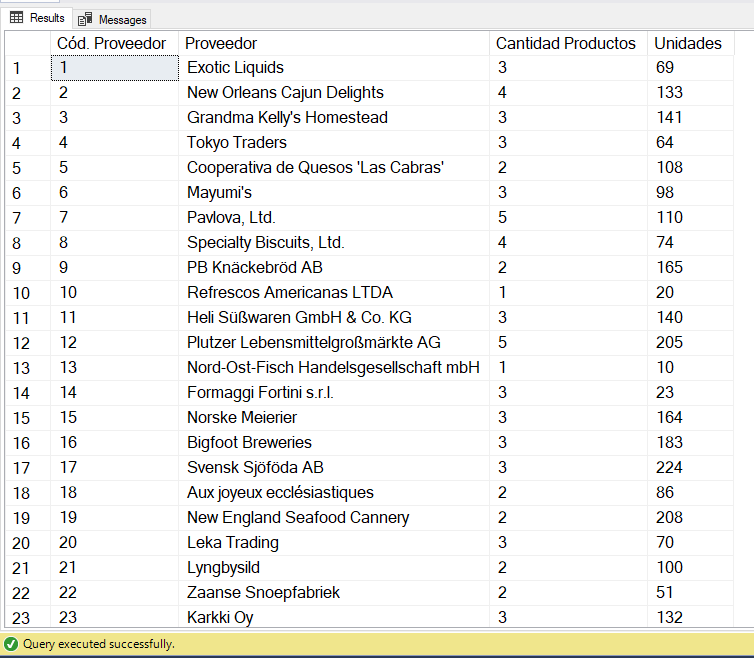This screenshot has width=754, height=658.
Task: Click the Pavlova, Ltd. cell
Action: pos(334,218)
